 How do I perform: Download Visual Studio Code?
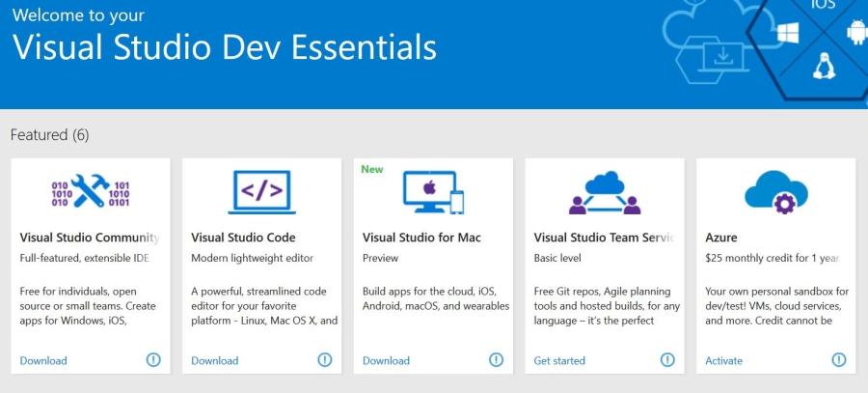point(215,360)
